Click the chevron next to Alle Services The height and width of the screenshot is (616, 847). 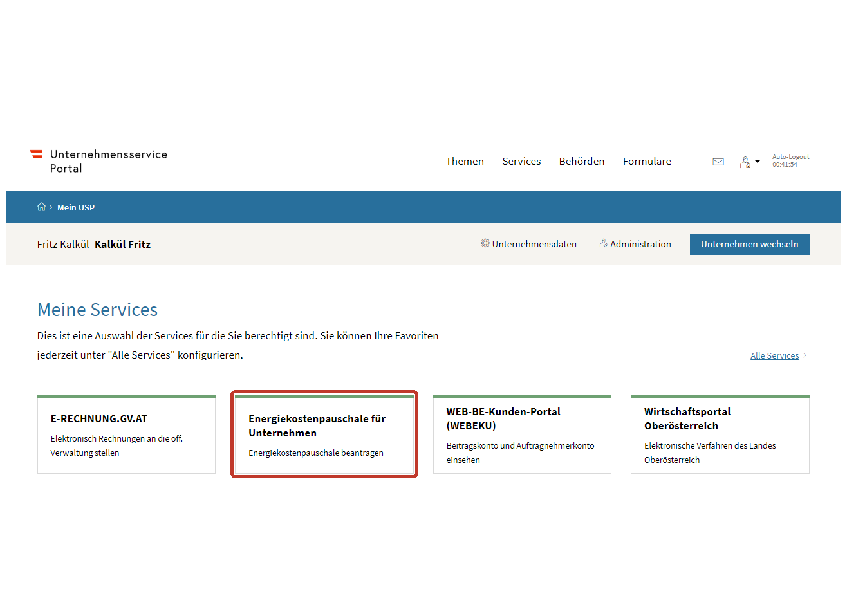805,355
